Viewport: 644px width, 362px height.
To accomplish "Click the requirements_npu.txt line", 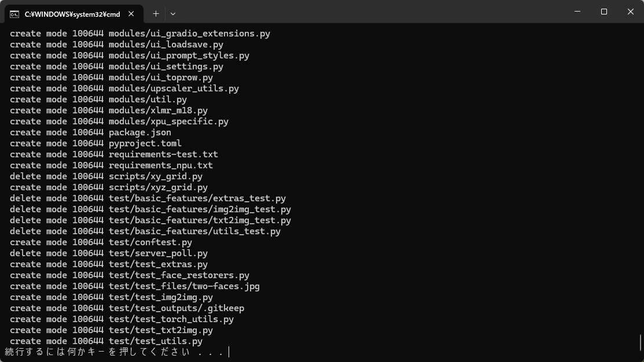I will (x=111, y=165).
